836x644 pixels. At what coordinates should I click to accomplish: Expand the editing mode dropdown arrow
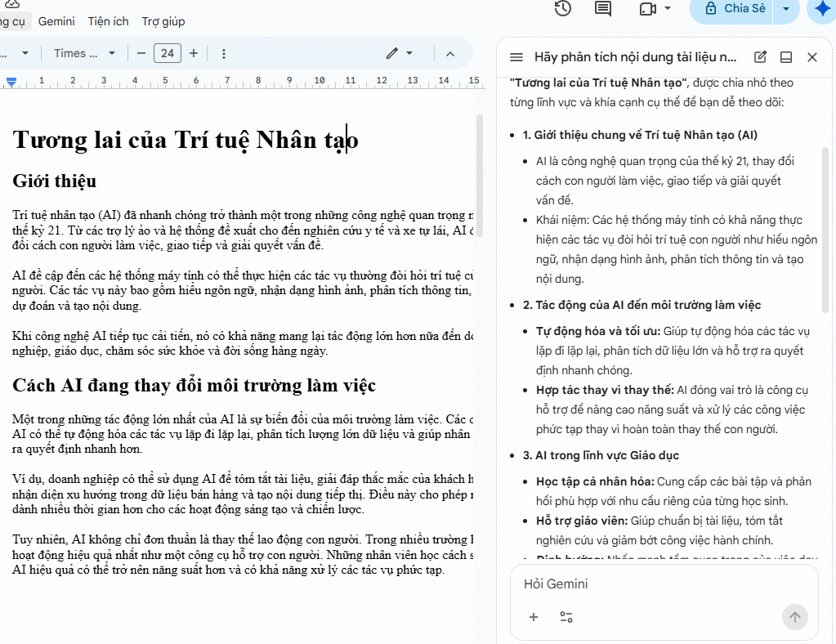[409, 53]
